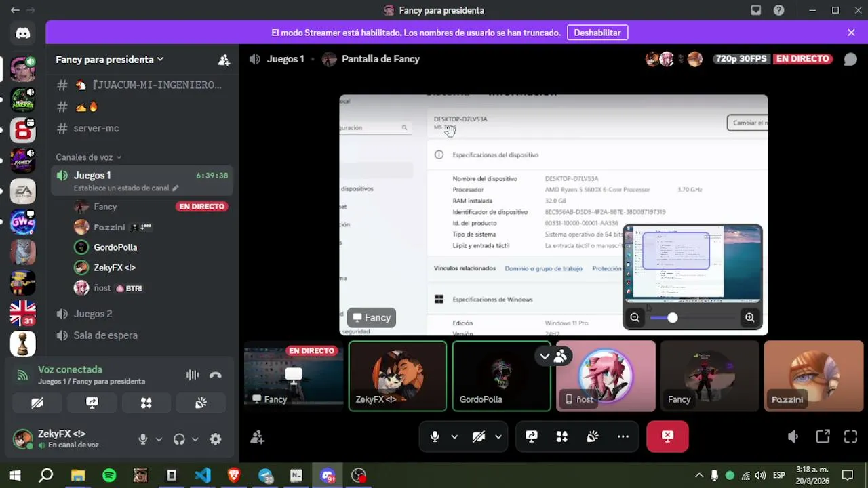Click the stream minimap preview thumbnail
The height and width of the screenshot is (488, 868).
pos(692,263)
